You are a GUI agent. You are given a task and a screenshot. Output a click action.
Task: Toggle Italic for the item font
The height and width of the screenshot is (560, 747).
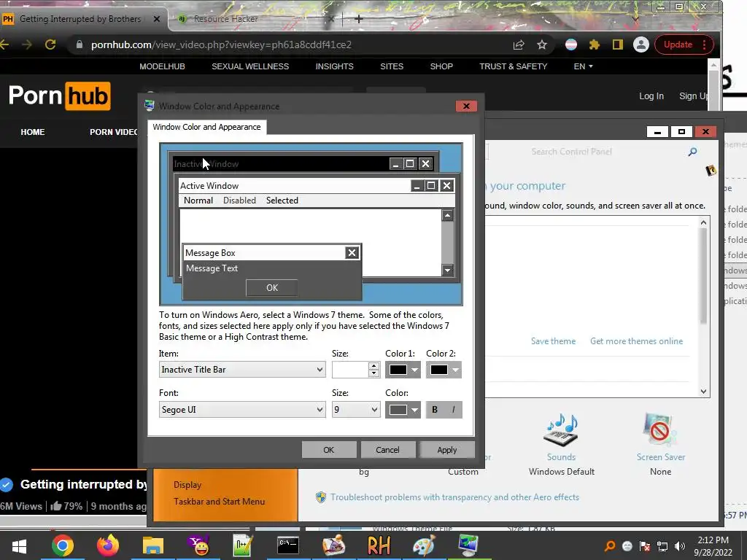pyautogui.click(x=453, y=410)
